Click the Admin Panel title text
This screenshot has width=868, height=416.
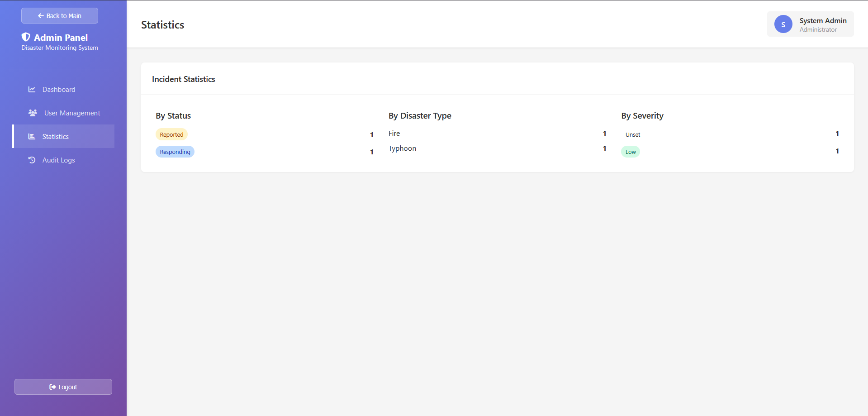(x=61, y=38)
